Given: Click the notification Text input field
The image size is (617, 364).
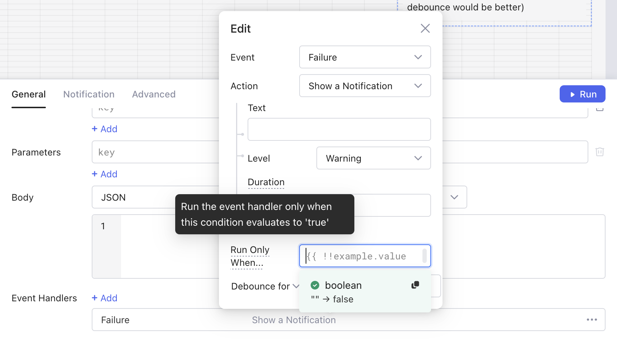Looking at the screenshot, I should click(x=339, y=129).
